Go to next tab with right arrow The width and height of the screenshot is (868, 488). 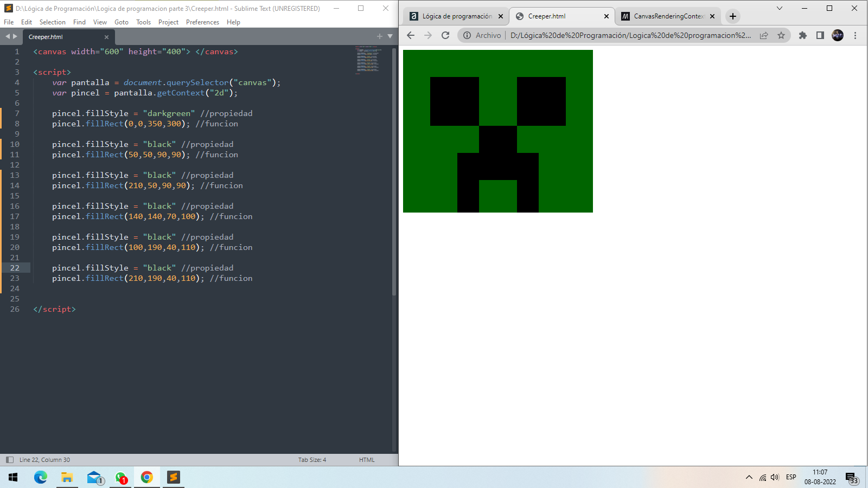(x=15, y=36)
